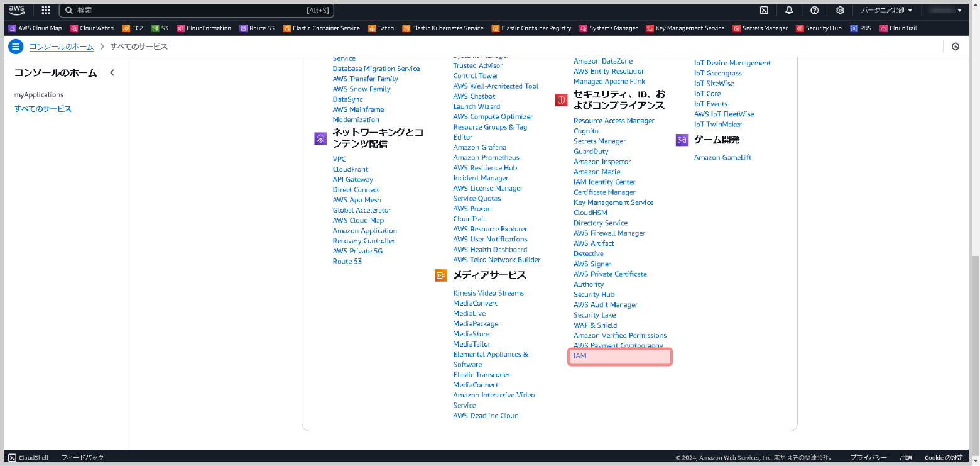Screen dimensions: 980x466
Task: Open the services grid menu icon
Action: 46,10
